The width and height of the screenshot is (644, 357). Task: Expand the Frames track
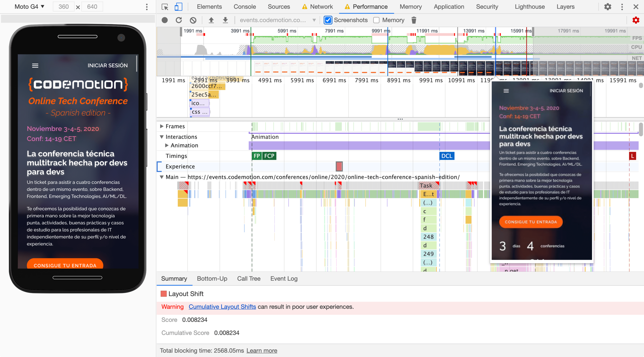click(162, 126)
